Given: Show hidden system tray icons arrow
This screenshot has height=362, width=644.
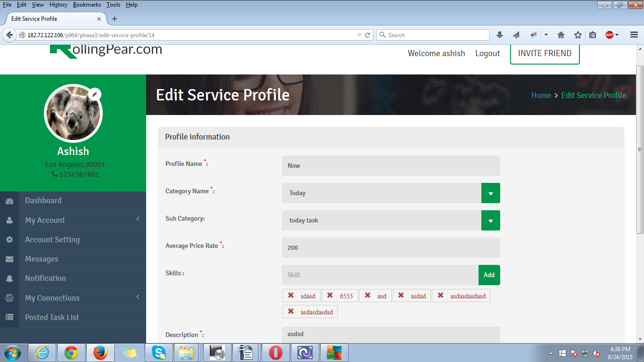Looking at the screenshot, I should pyautogui.click(x=551, y=353).
